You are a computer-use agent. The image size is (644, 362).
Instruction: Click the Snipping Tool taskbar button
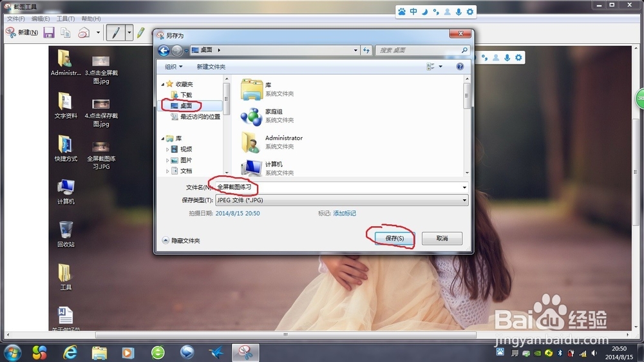245,352
